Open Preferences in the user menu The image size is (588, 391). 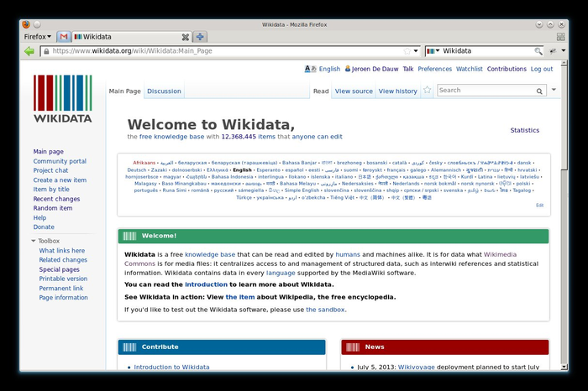click(x=434, y=69)
